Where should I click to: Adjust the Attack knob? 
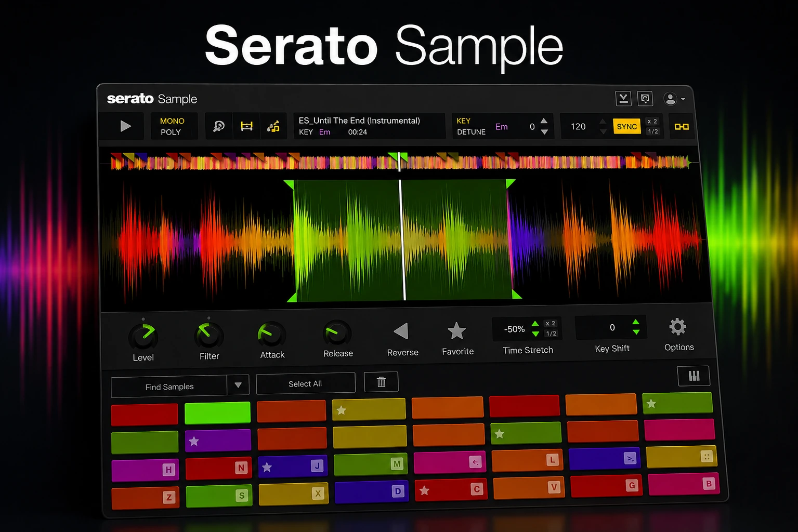[x=272, y=334]
